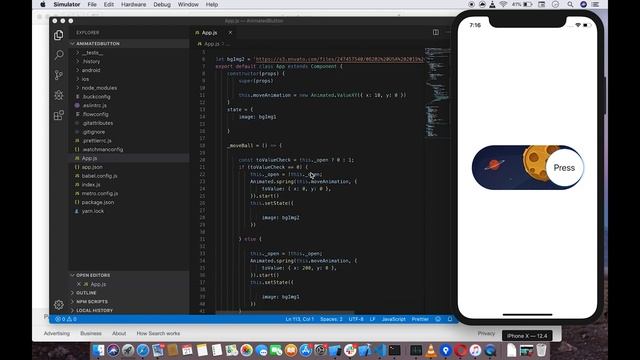
Task: Open index.js in the file explorer
Action: (x=129, y=185)
